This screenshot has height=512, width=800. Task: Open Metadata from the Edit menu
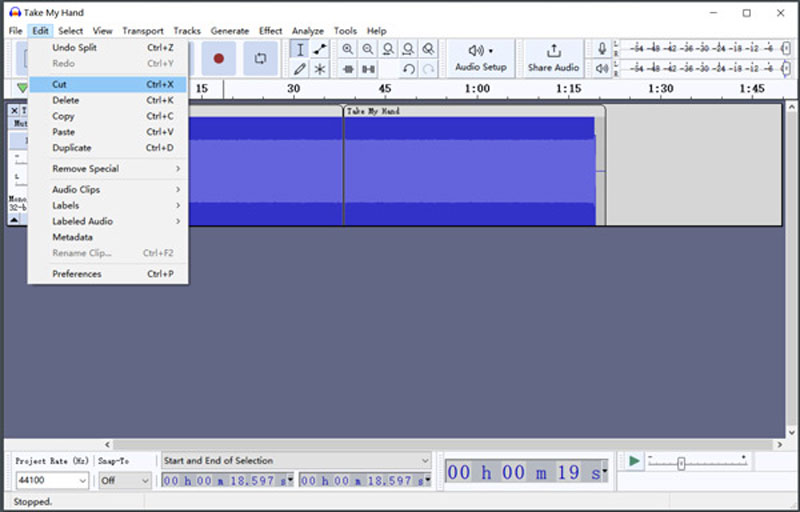(x=108, y=237)
